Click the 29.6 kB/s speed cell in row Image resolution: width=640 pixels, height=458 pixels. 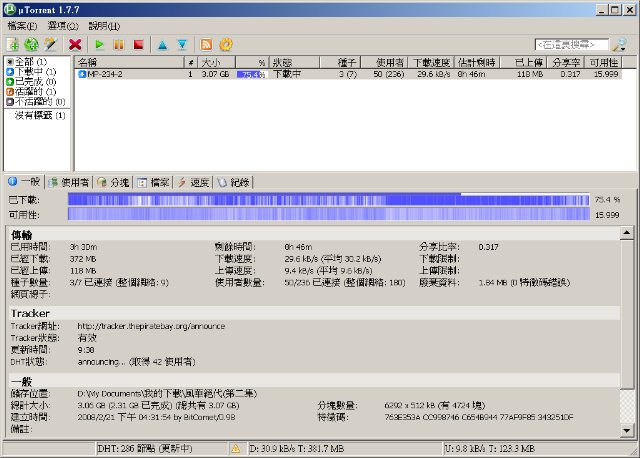(433, 74)
